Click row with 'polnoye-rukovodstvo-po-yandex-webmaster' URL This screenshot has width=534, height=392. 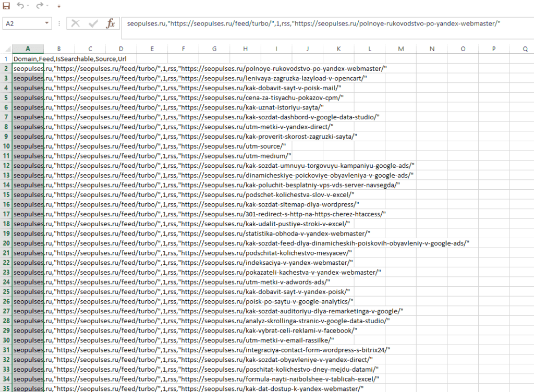pyautogui.click(x=200, y=69)
